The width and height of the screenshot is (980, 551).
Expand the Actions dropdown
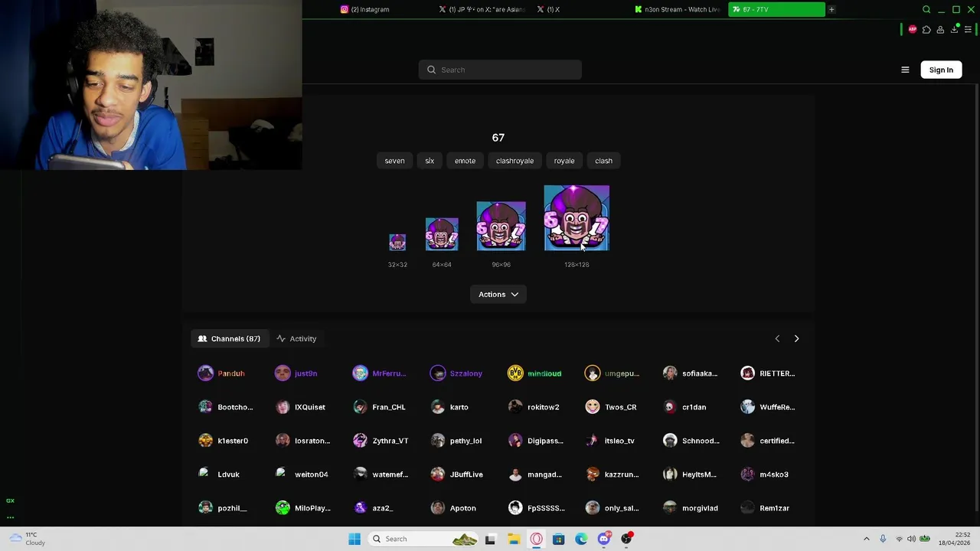498,295
